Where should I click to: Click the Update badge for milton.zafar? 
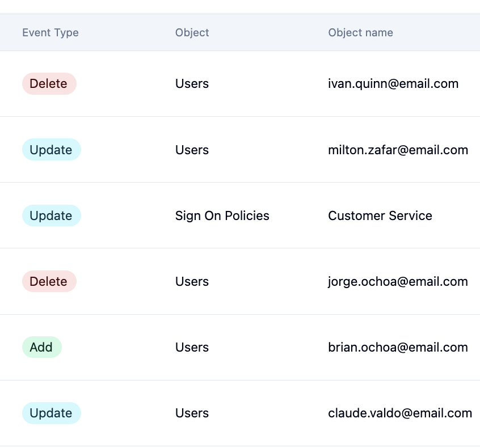51,150
